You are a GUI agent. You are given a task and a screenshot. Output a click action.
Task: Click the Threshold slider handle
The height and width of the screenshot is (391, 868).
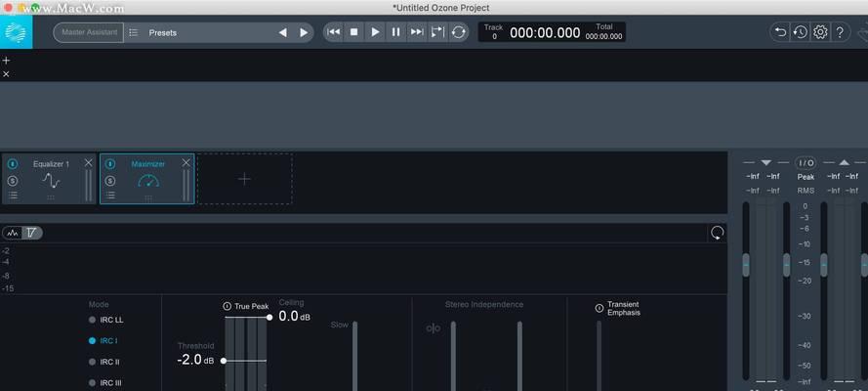pyautogui.click(x=223, y=361)
